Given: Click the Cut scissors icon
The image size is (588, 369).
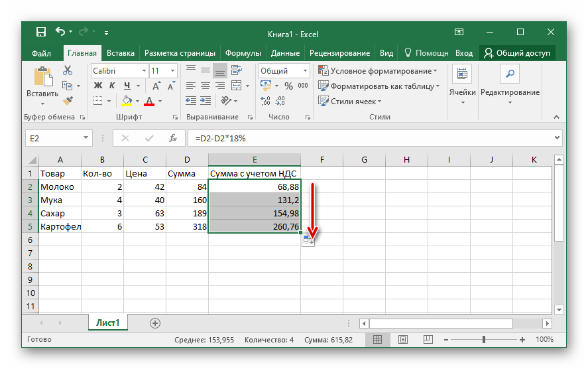Looking at the screenshot, I should 67,70.
